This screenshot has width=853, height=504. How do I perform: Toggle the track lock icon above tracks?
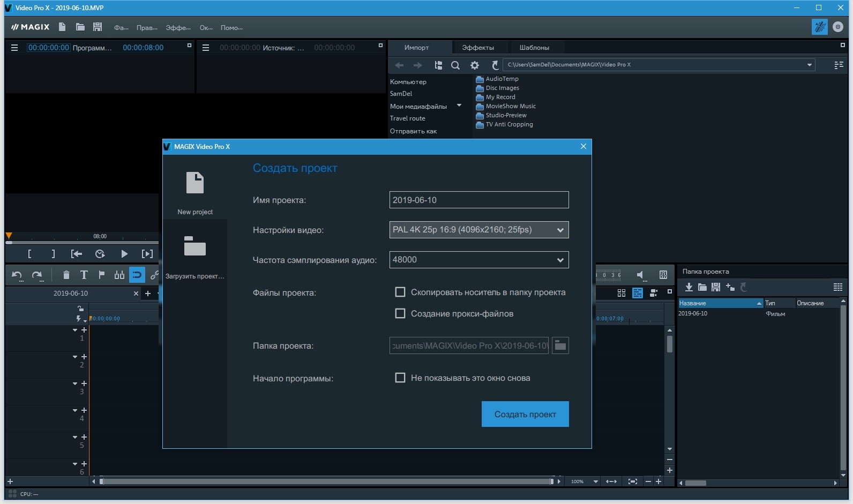(x=80, y=309)
